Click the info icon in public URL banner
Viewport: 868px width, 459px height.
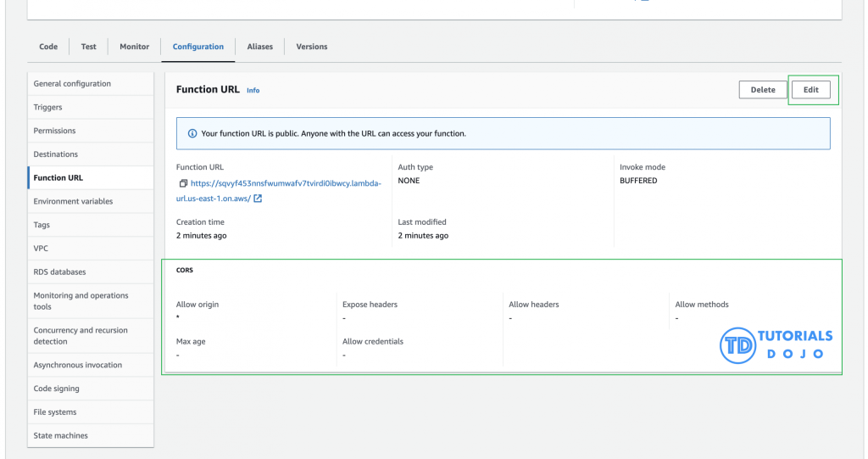pos(192,133)
